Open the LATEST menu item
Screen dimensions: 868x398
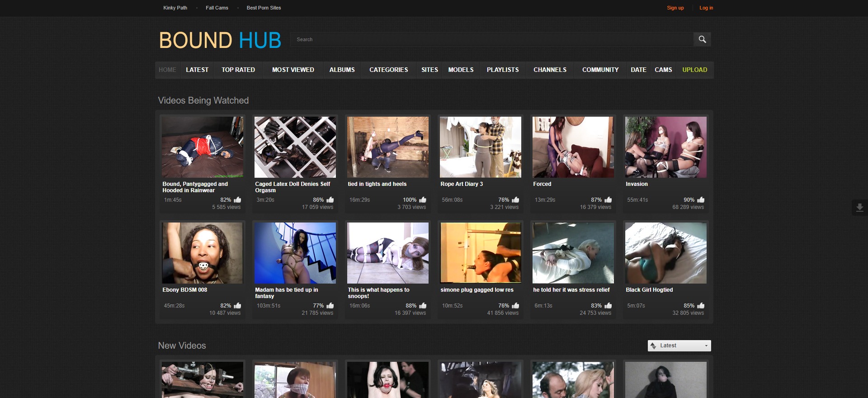tap(197, 70)
